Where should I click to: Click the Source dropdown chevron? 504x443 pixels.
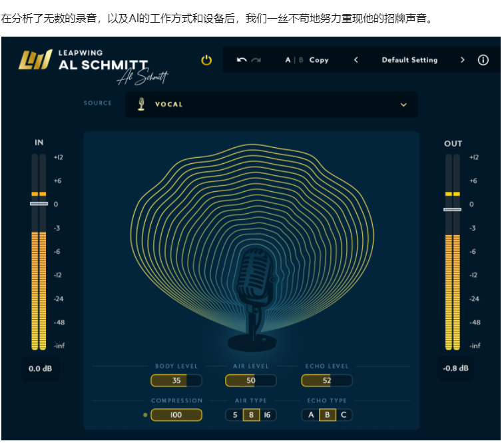pos(403,105)
